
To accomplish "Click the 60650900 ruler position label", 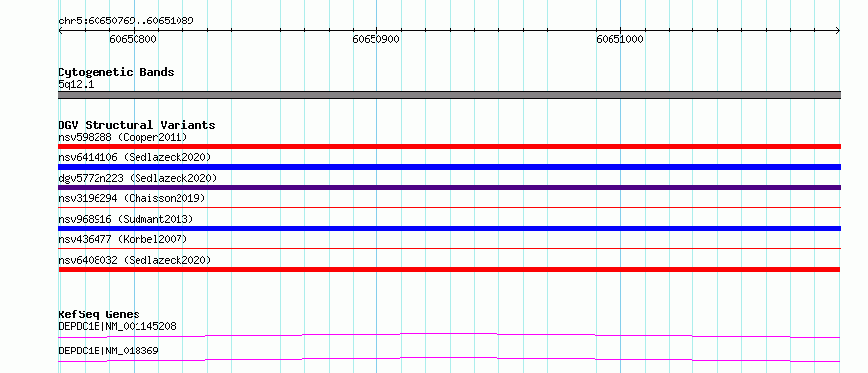I will click(x=375, y=39).
